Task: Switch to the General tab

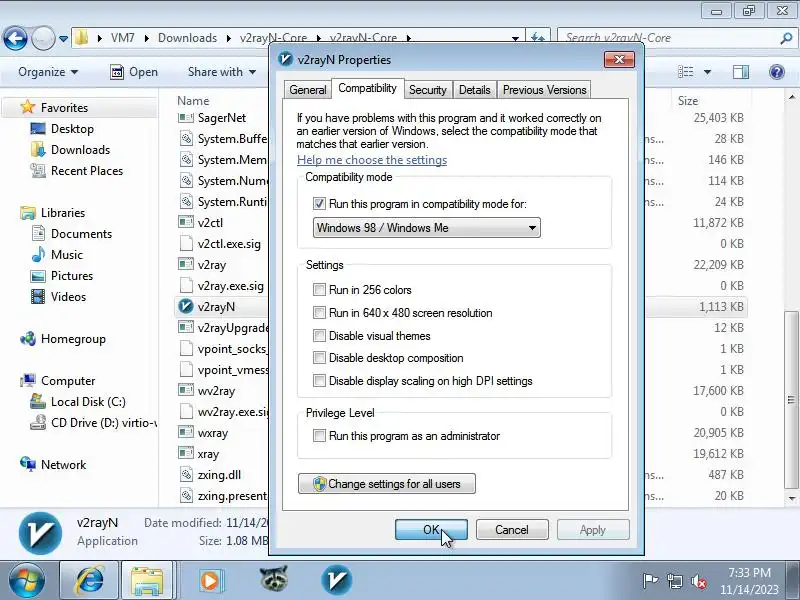Action: pyautogui.click(x=308, y=90)
